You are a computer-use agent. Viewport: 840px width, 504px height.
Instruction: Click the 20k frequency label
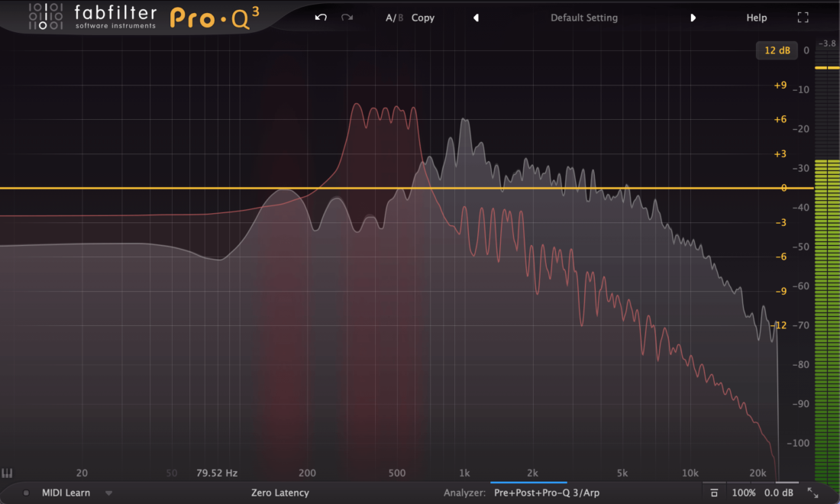(x=758, y=473)
